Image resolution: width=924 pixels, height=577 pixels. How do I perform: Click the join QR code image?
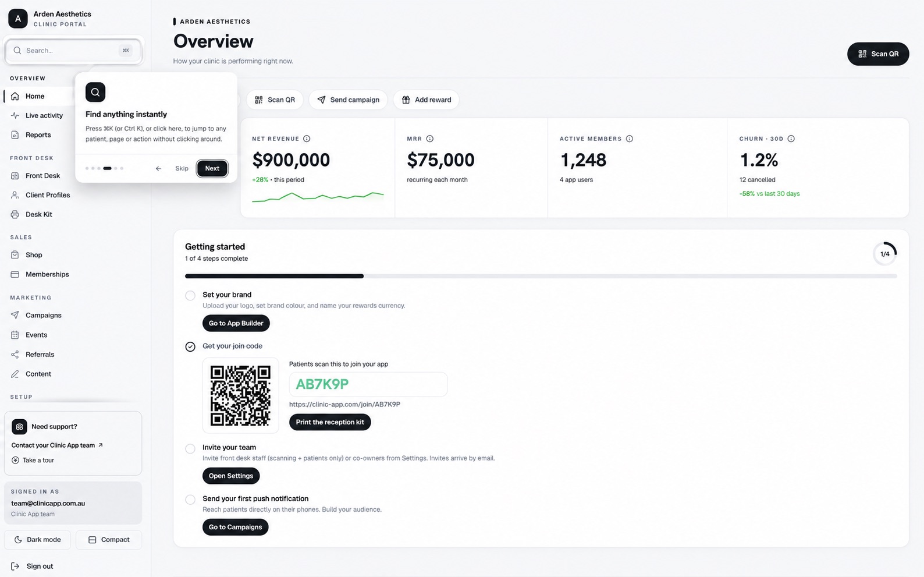pos(240,395)
